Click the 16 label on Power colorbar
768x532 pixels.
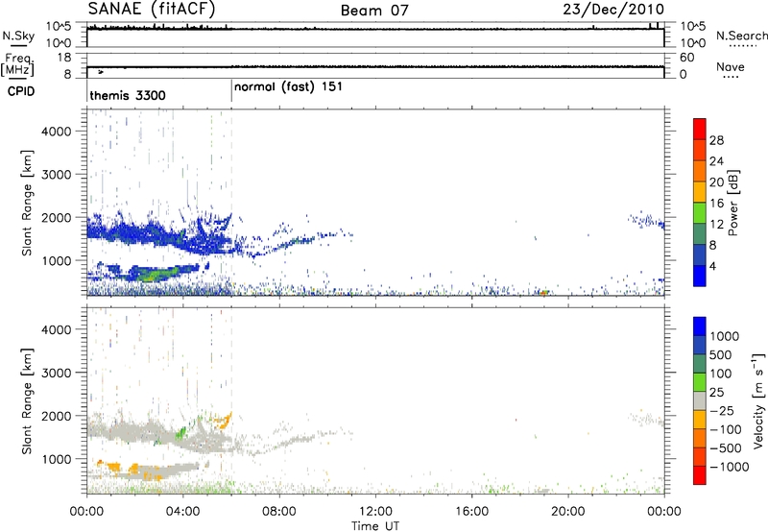point(716,203)
